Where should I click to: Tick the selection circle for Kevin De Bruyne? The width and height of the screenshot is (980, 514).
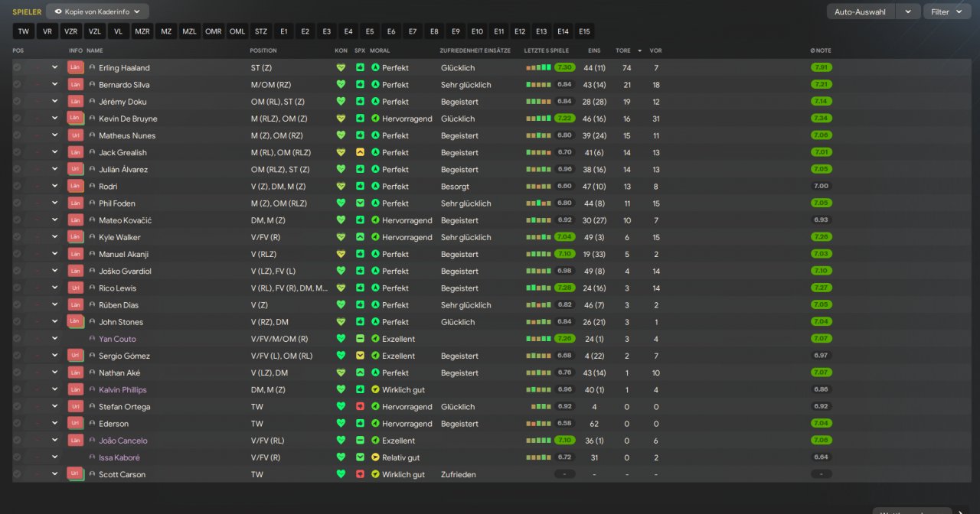coord(17,119)
